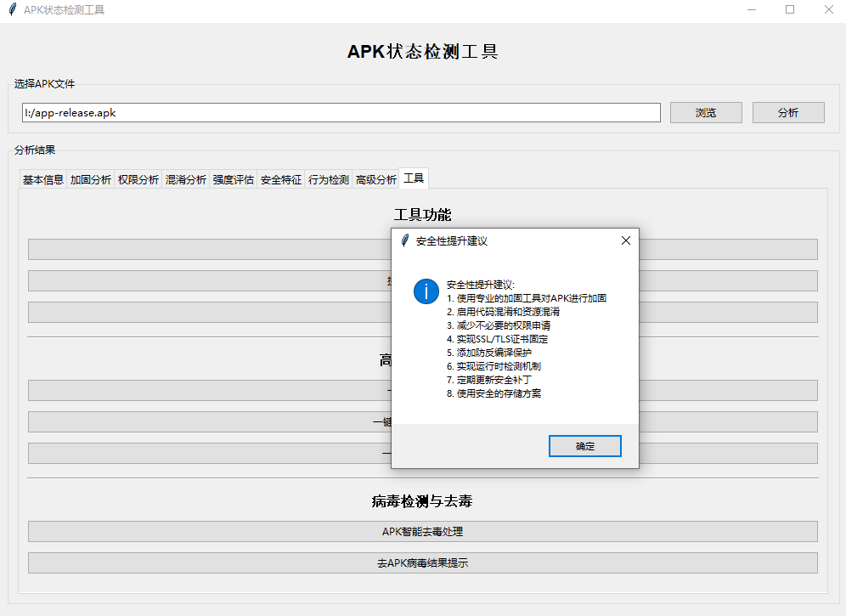Screen dimensions: 846x616
Task: Switch to the 基本信息 tab
Action: pos(42,178)
